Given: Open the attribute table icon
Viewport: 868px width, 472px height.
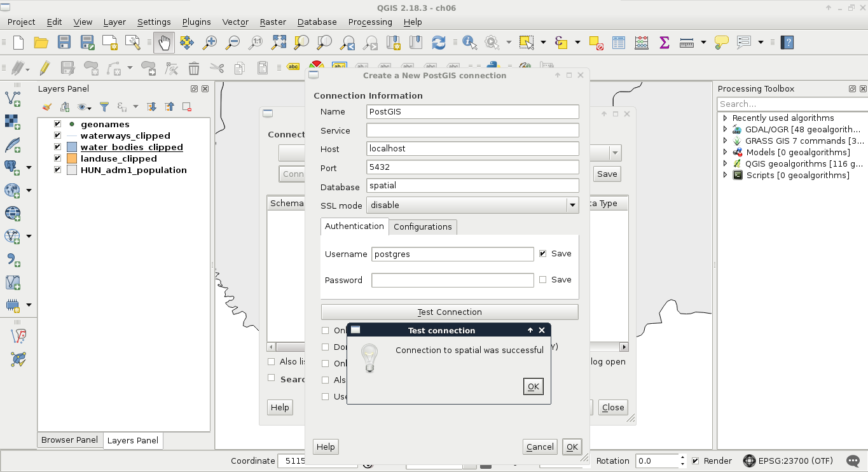Looking at the screenshot, I should 619,43.
